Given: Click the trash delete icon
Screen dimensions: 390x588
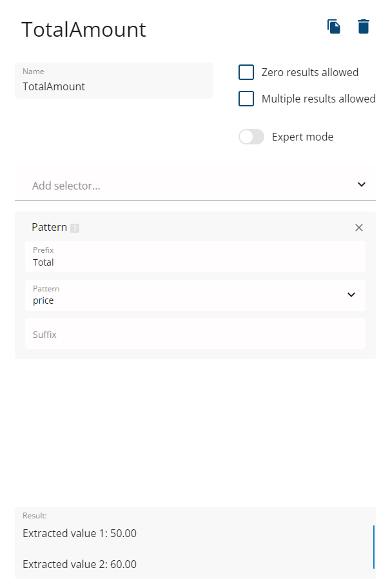Looking at the screenshot, I should [364, 27].
